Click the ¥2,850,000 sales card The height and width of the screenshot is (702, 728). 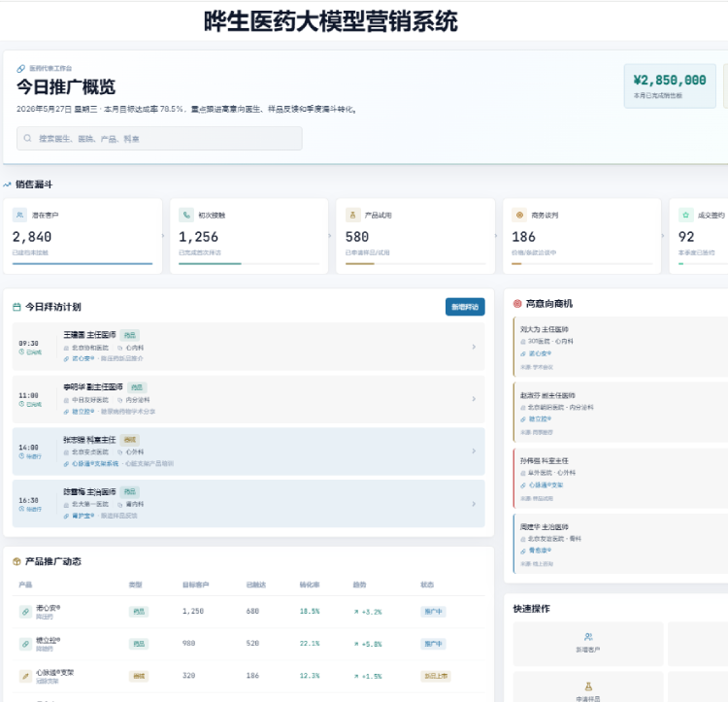[670, 85]
